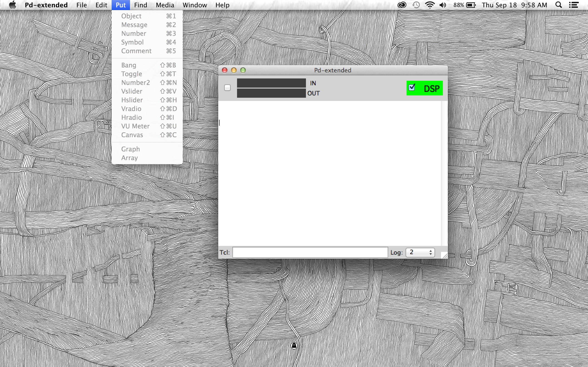Insert a Toggle from the Put menu
588x367 pixels.
131,74
